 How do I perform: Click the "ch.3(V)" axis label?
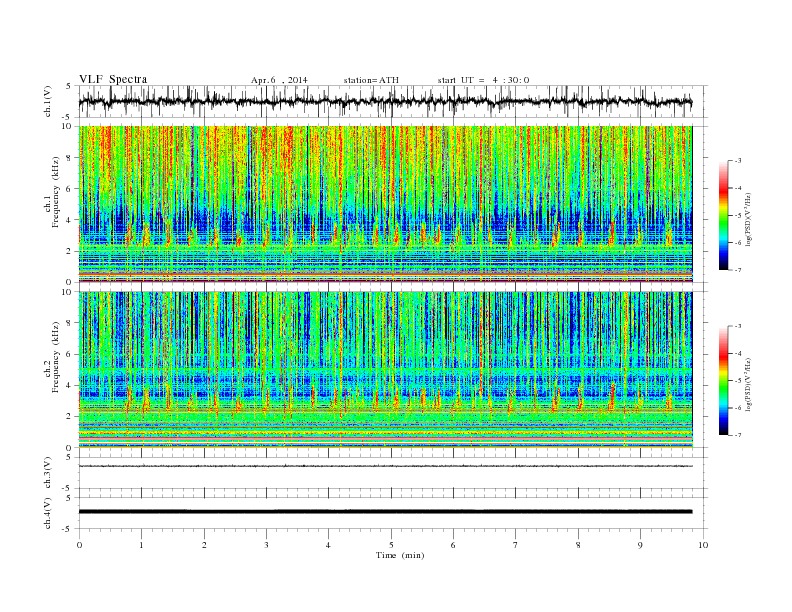coord(48,473)
